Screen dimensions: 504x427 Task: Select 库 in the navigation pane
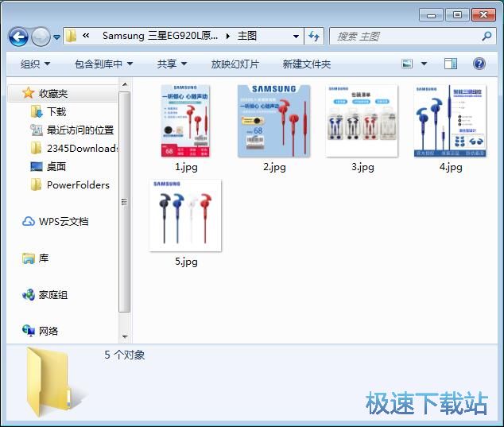tap(44, 258)
